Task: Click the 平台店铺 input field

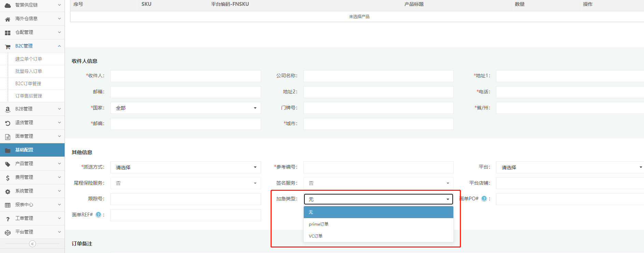Action: click(570, 183)
